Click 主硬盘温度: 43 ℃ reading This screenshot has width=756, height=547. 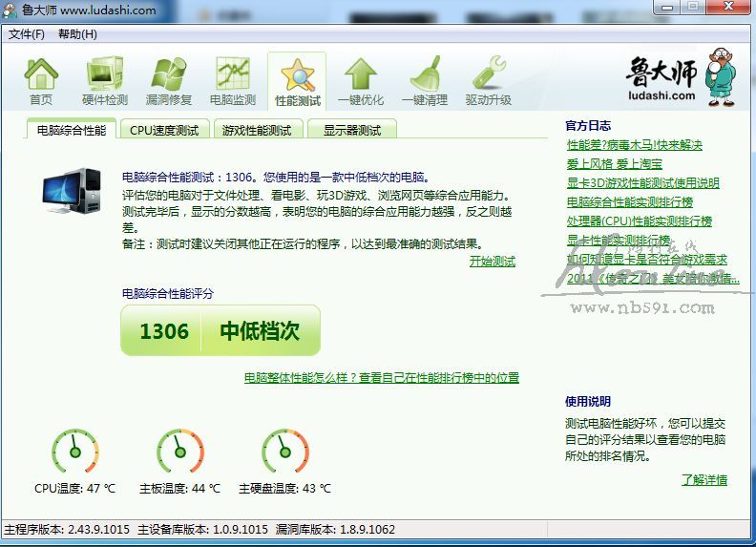pos(285,489)
